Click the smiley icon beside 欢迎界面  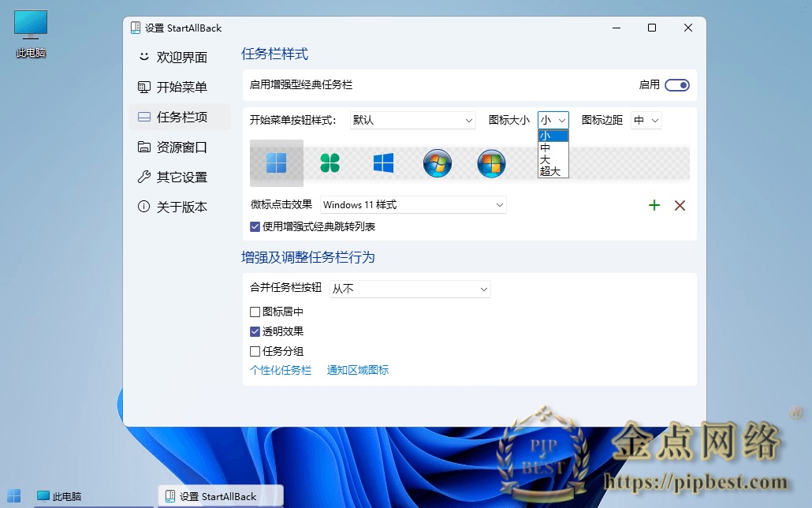[x=144, y=57]
